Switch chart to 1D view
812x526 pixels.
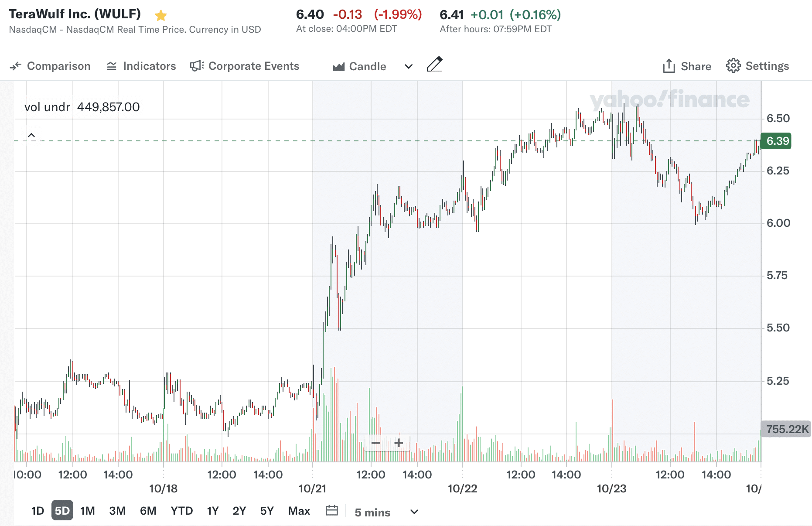pos(37,510)
